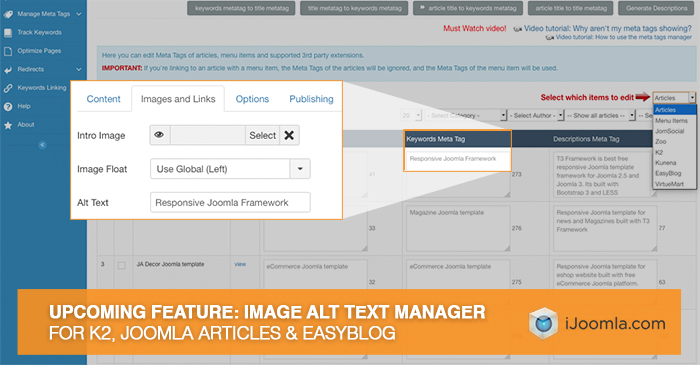
Task: Click the Intro Image path field
Action: tap(208, 135)
